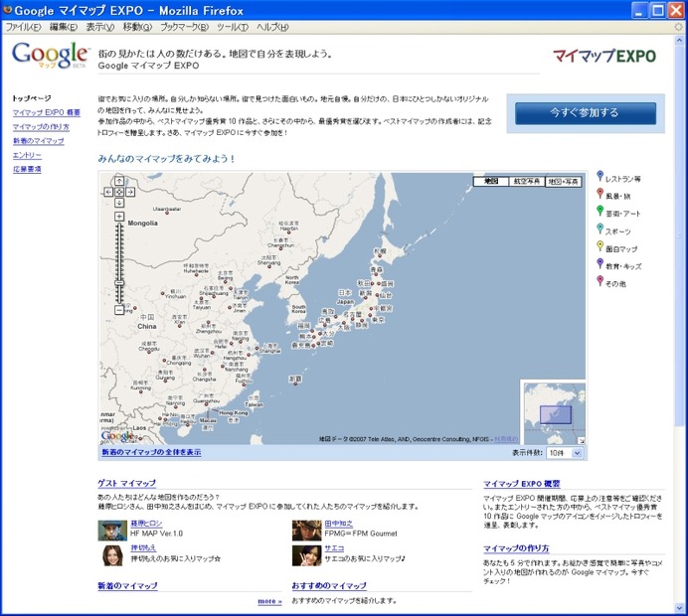This screenshot has height=616, width=688.
Task: Click the 押切もえ profile thumbnail
Action: [x=112, y=555]
